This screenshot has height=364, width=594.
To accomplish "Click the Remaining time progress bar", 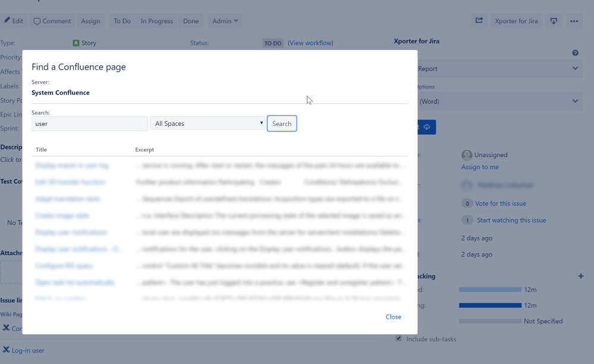I will tap(490, 305).
